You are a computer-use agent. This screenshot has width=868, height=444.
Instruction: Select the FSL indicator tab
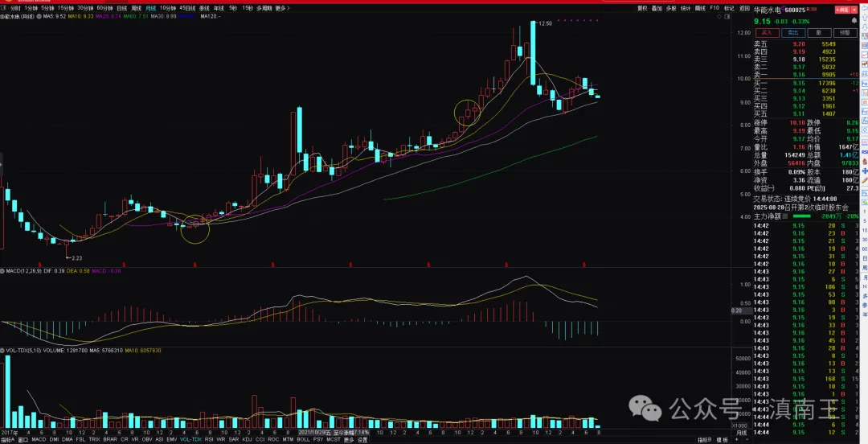click(81, 439)
